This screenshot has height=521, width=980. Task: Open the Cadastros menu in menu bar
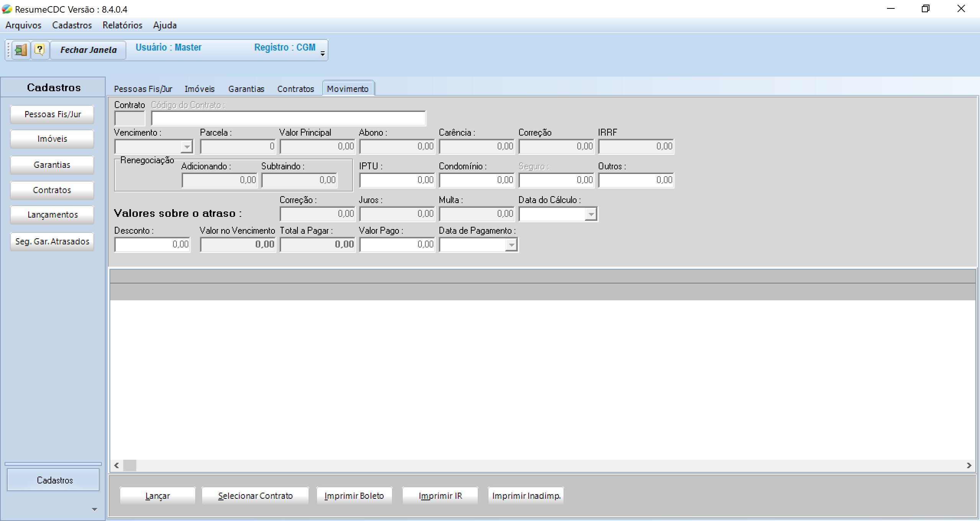pos(72,25)
